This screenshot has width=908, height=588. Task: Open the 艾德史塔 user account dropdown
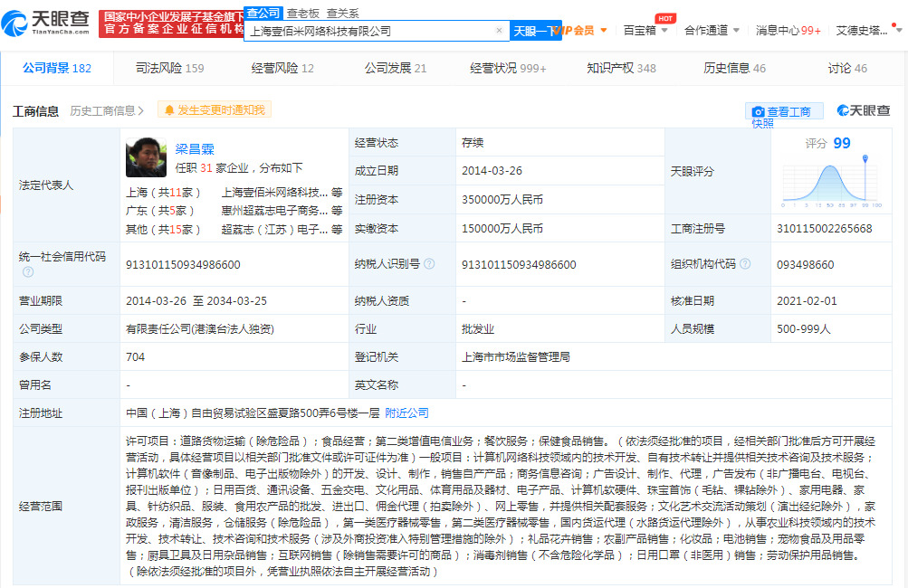click(x=869, y=30)
